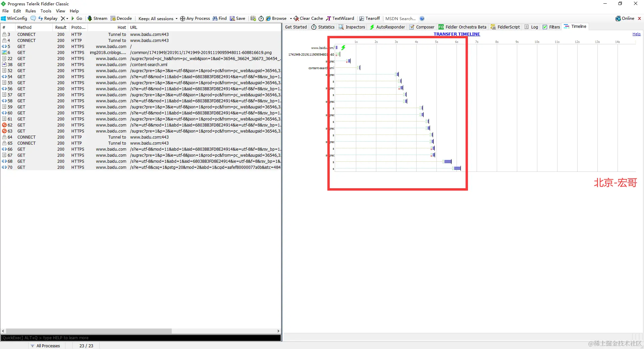Image resolution: width=644 pixels, height=349 pixels.
Task: Click Tearoff to detach inspectors
Action: (x=370, y=18)
